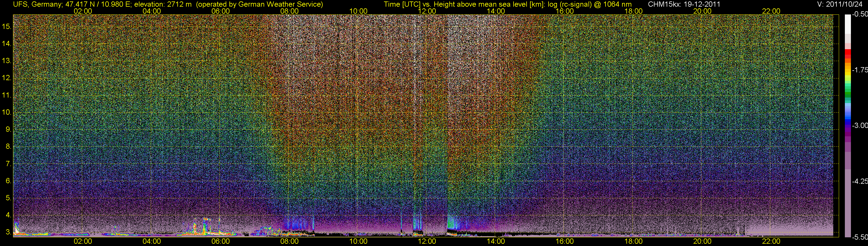Screen dimensions: 868x246
Task: Click the height-axis label '14.' km
Action: tap(7, 43)
